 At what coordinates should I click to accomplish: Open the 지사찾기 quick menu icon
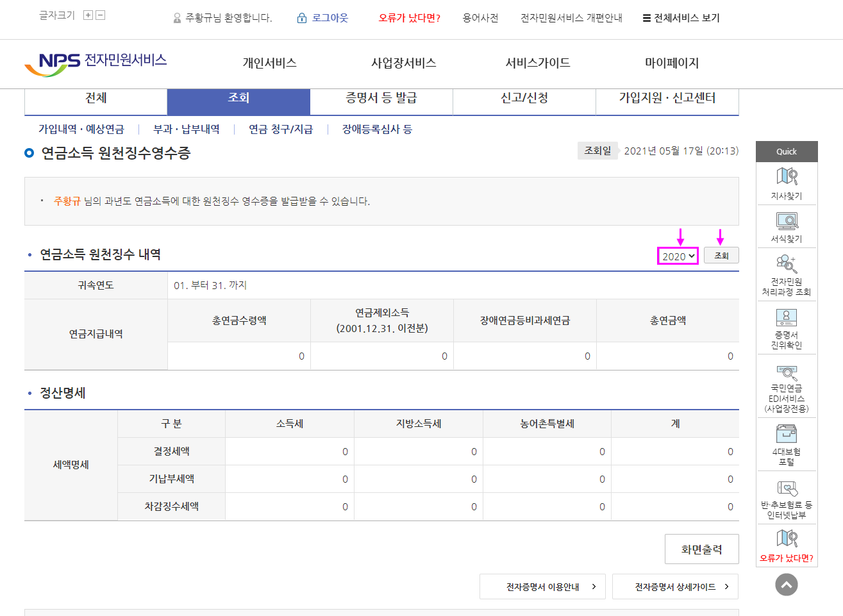coord(787,176)
